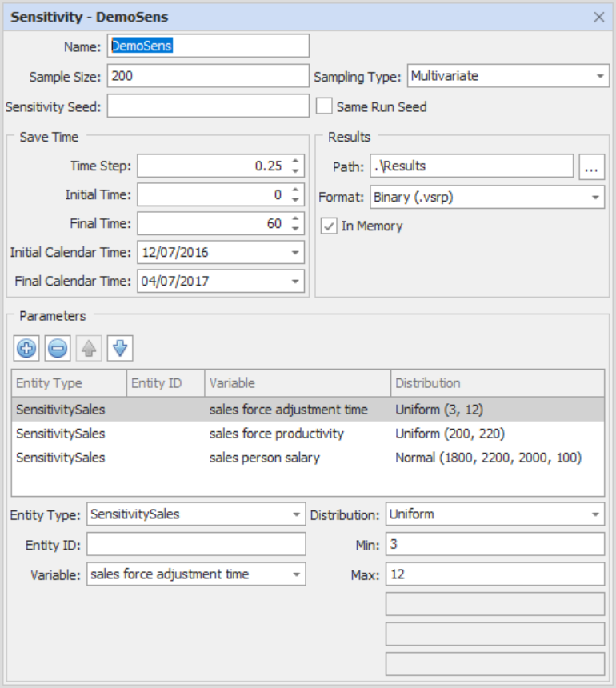Viewport: 616px width, 688px height.
Task: Click the Entity Type column header
Action: [x=70, y=383]
